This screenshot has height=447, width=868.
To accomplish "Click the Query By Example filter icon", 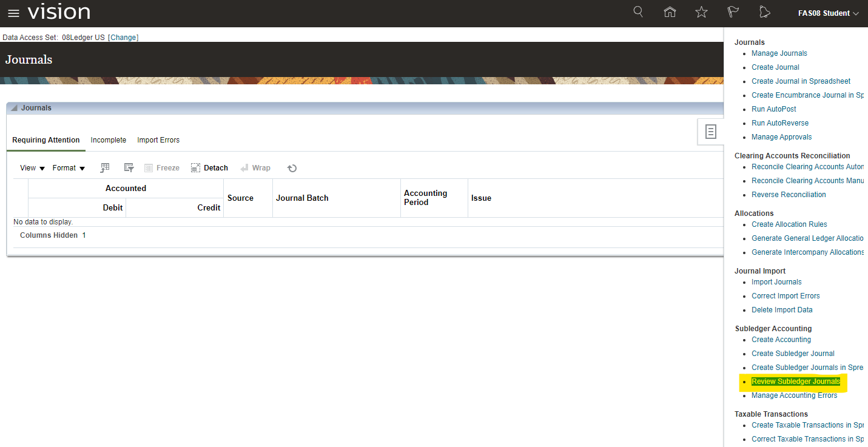I will click(129, 168).
